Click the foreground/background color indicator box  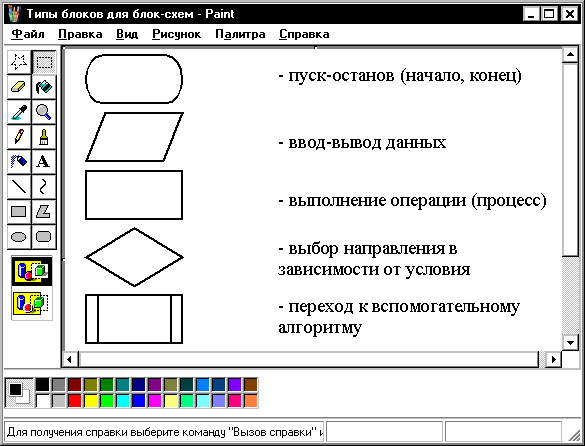tap(19, 393)
